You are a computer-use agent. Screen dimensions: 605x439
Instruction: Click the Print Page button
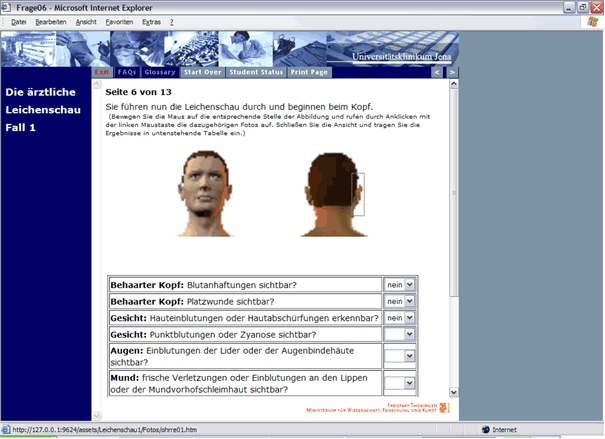coord(309,72)
